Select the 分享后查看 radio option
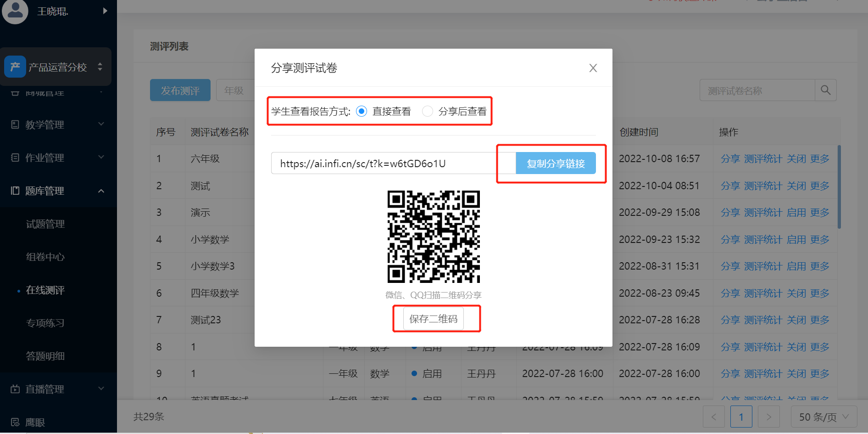This screenshot has height=434, width=868. 428,111
